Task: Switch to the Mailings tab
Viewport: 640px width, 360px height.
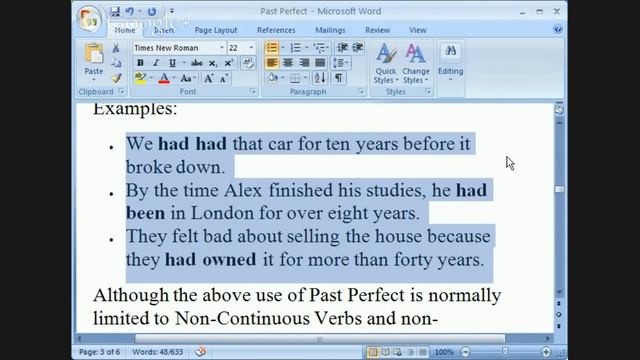Action: tap(330, 30)
